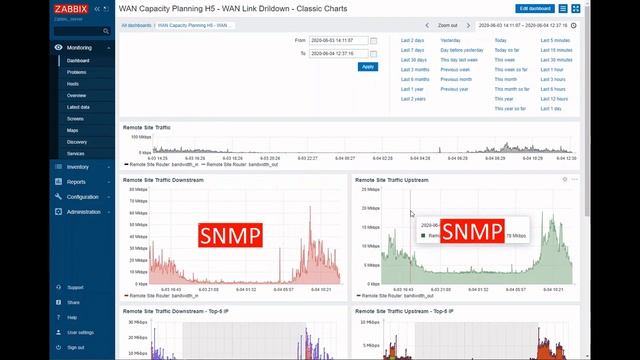
Task: Expand the Administration menu section
Action: coord(109,212)
